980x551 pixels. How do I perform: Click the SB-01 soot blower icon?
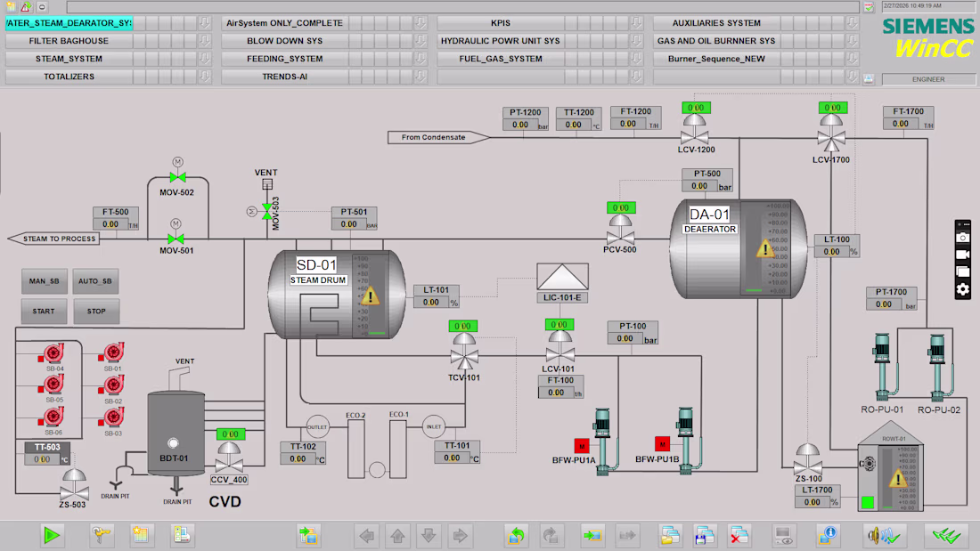click(x=112, y=353)
